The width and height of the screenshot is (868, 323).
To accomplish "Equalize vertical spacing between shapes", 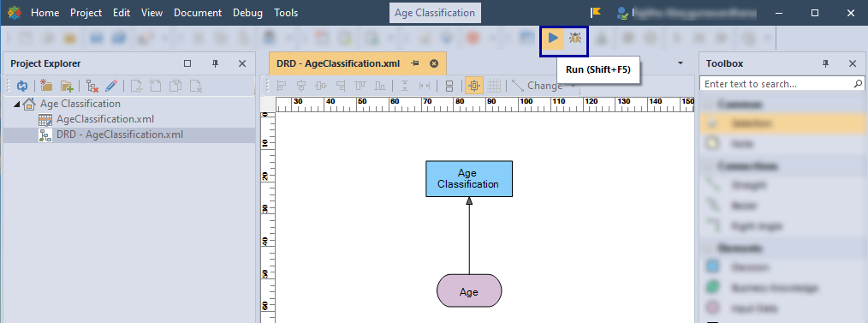I will pyautogui.click(x=405, y=86).
